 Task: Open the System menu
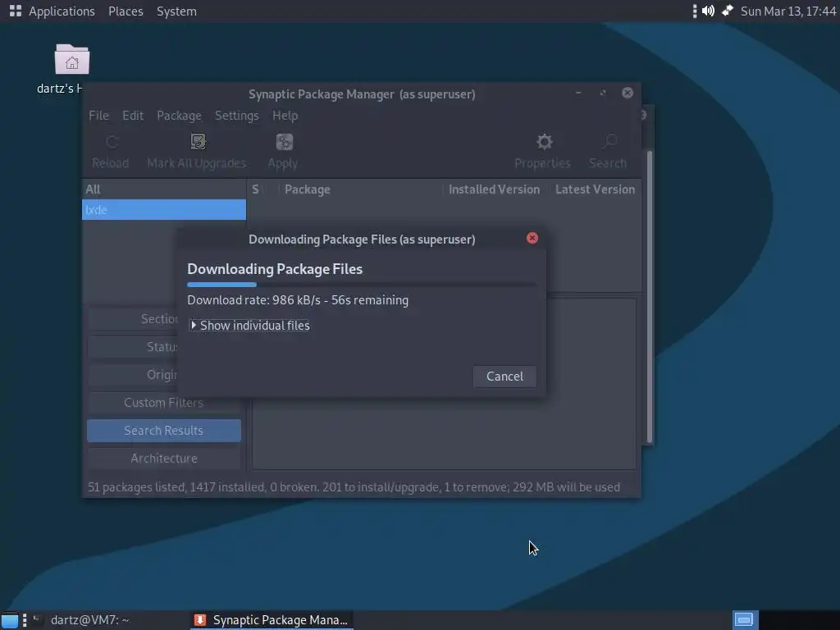pos(176,11)
